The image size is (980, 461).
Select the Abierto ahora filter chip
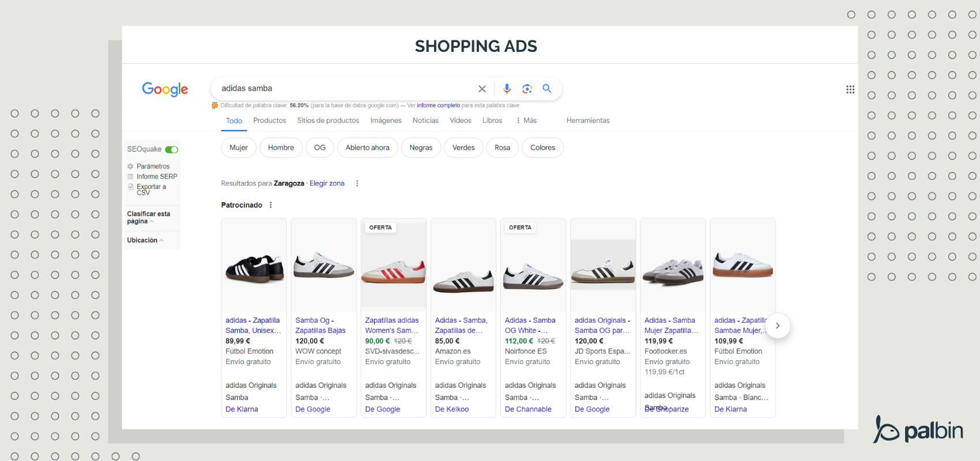click(368, 148)
